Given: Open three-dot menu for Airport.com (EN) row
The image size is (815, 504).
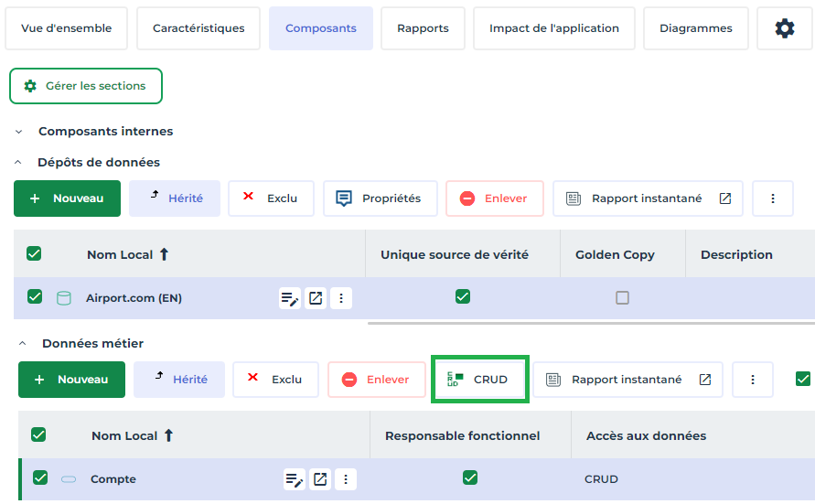Looking at the screenshot, I should pyautogui.click(x=341, y=298).
